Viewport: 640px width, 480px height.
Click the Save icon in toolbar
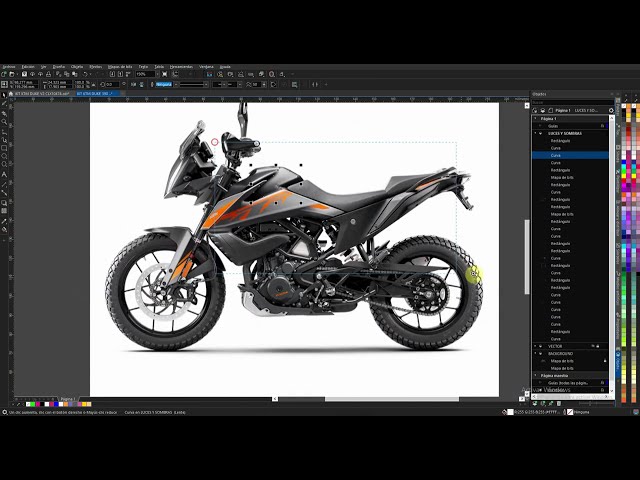pyautogui.click(x=24, y=74)
